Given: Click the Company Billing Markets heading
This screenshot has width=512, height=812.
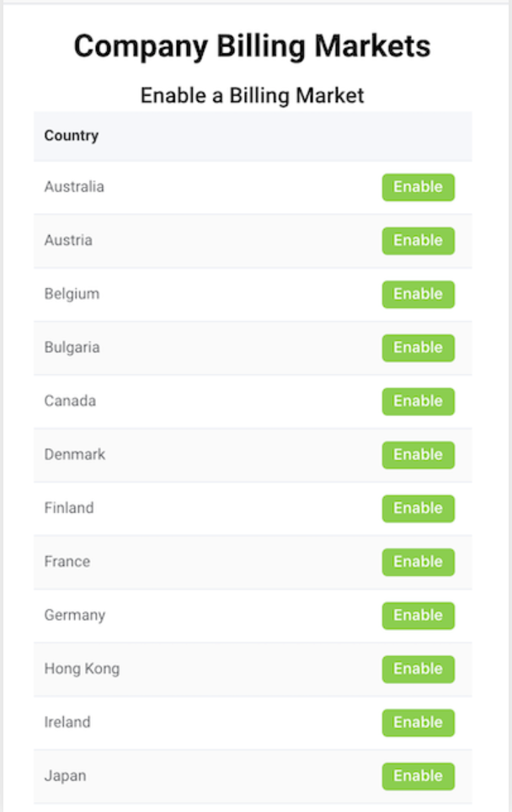Looking at the screenshot, I should click(252, 46).
